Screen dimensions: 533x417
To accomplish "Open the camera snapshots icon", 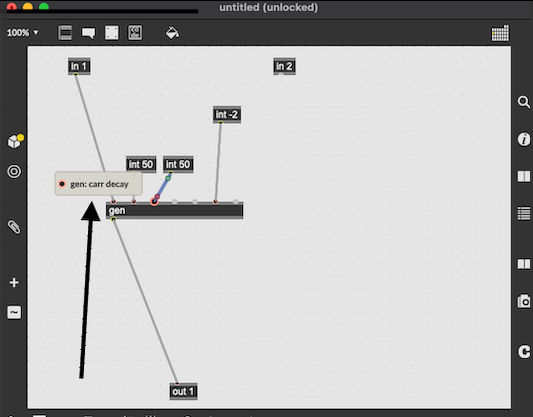I will tap(524, 301).
